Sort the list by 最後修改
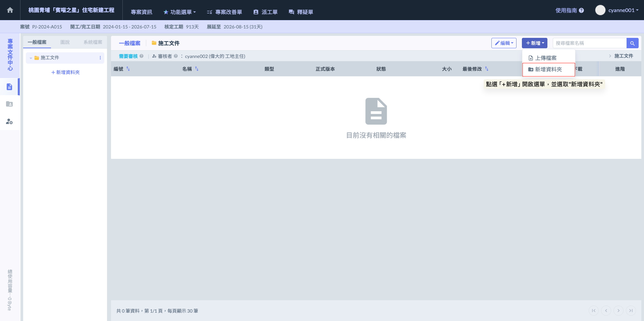This screenshot has width=644, height=321. 486,69
